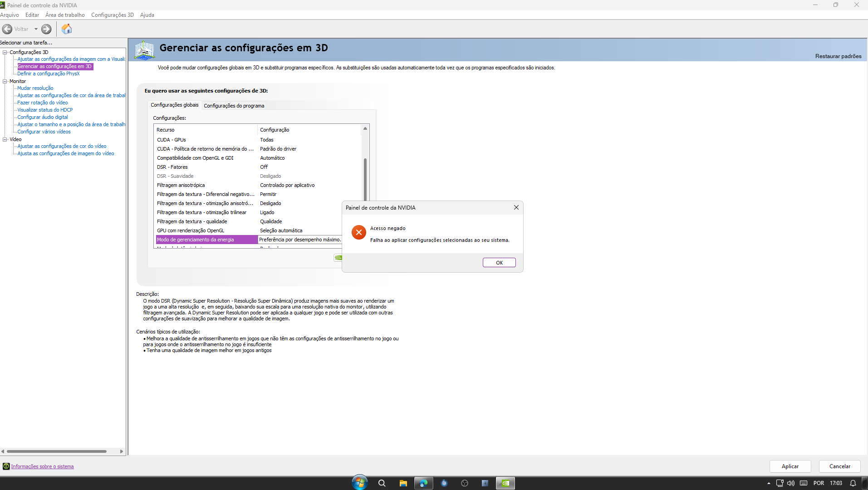Image resolution: width=868 pixels, height=490 pixels.
Task: Select Filtragem da textura - qualidade row
Action: coord(249,221)
